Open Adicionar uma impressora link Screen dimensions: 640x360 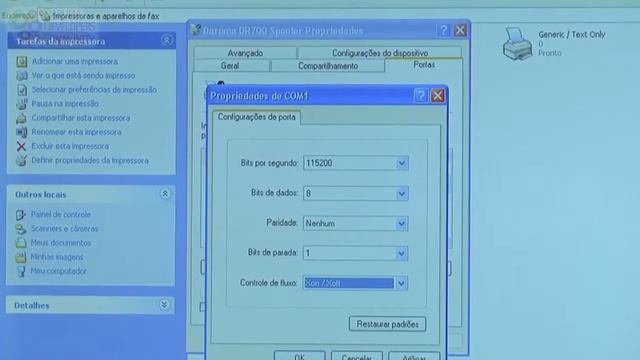(x=75, y=62)
